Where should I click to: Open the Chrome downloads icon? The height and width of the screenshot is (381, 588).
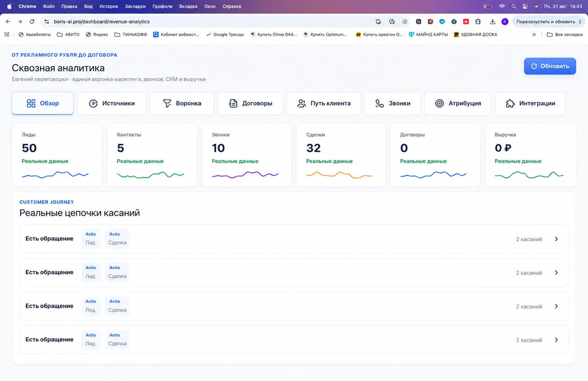493,21
